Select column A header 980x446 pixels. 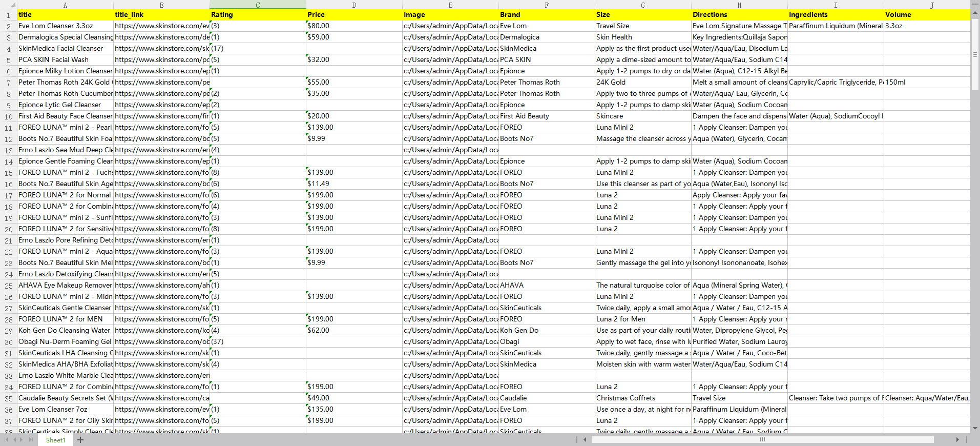65,5
